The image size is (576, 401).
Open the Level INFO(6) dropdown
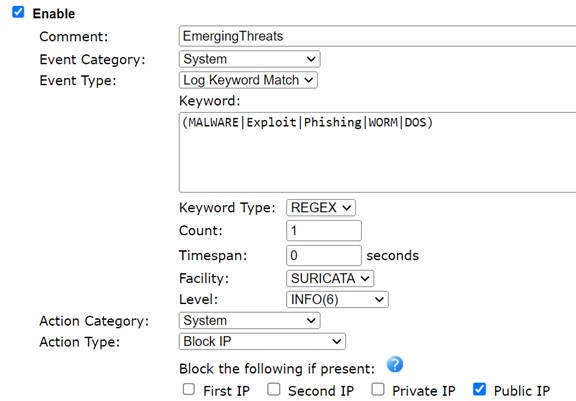click(337, 300)
